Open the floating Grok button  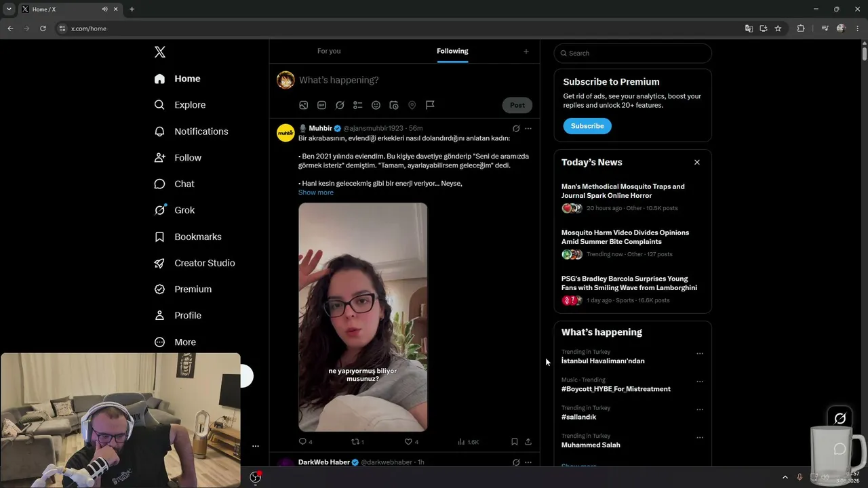pos(840,418)
